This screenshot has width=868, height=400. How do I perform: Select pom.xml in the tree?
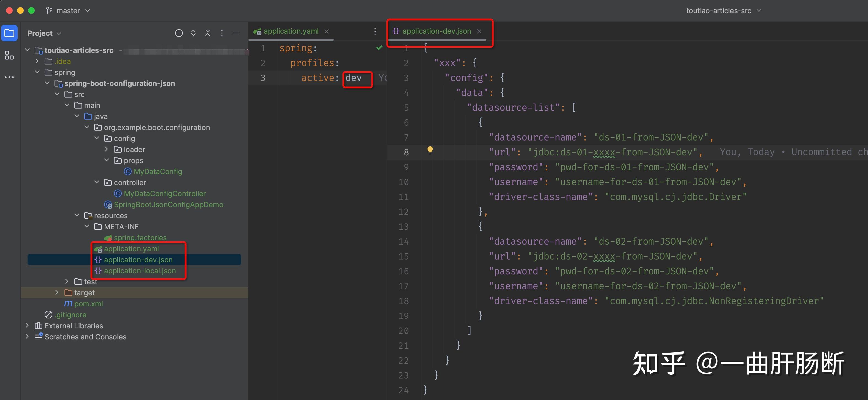[89, 304]
